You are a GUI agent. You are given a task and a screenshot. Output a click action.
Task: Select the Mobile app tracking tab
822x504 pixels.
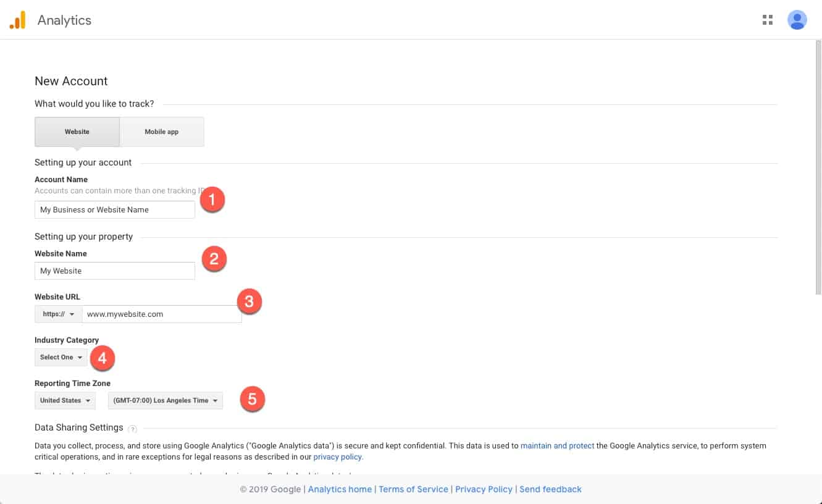(x=162, y=132)
